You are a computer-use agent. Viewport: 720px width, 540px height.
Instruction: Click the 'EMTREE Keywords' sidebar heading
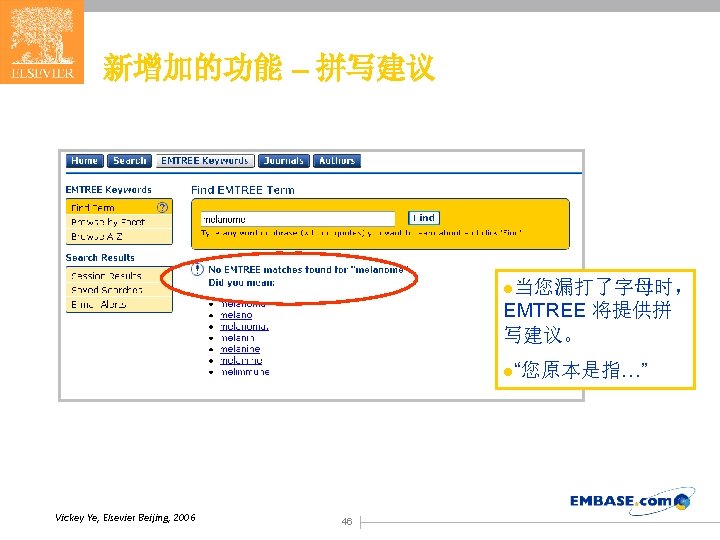[x=108, y=190]
